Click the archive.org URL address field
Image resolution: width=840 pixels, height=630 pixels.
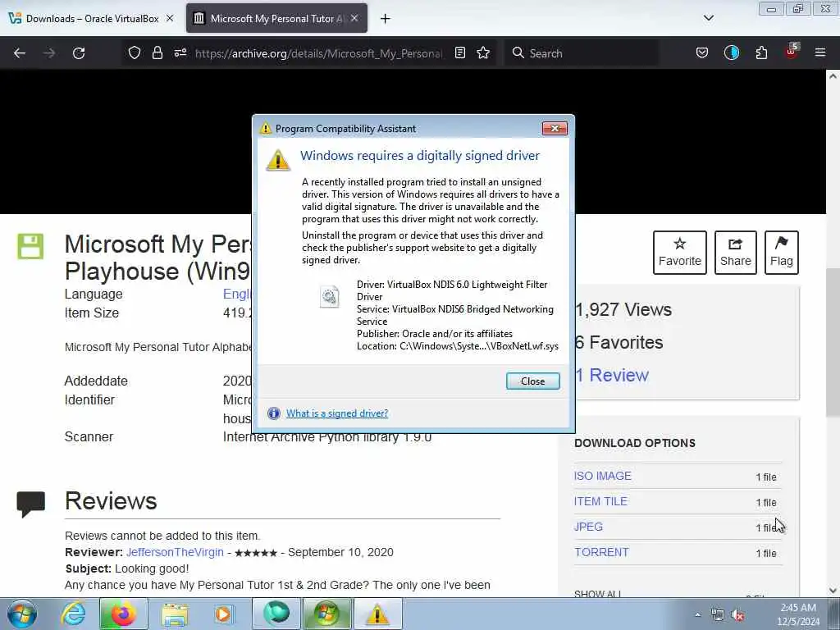click(319, 53)
